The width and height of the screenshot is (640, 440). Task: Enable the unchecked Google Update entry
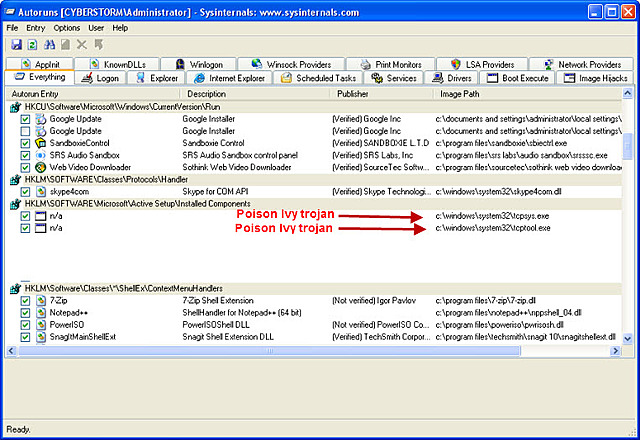25,131
